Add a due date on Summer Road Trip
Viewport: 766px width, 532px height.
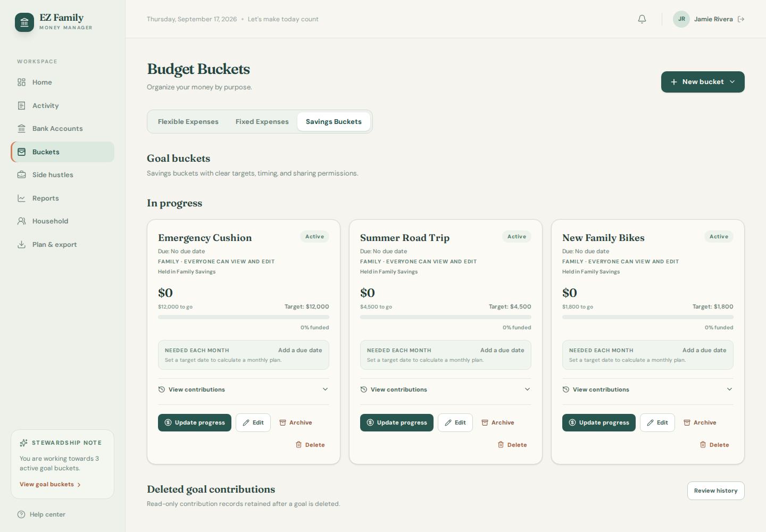[x=502, y=350]
